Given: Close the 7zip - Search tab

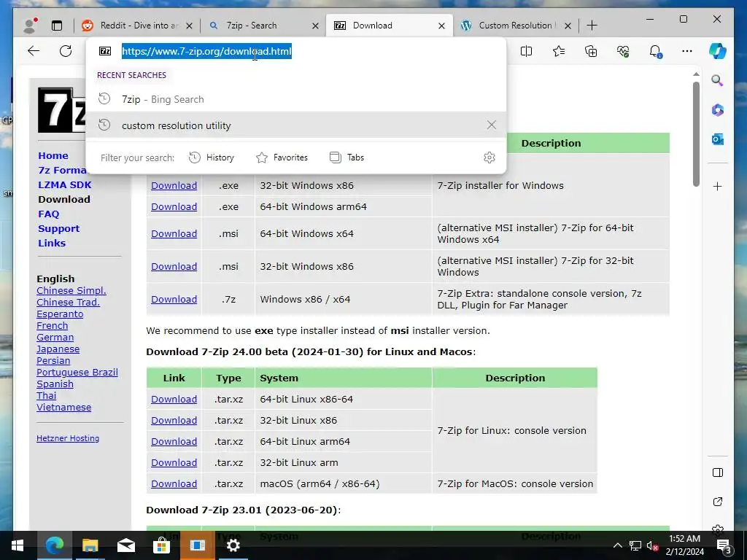Looking at the screenshot, I should tap(315, 26).
